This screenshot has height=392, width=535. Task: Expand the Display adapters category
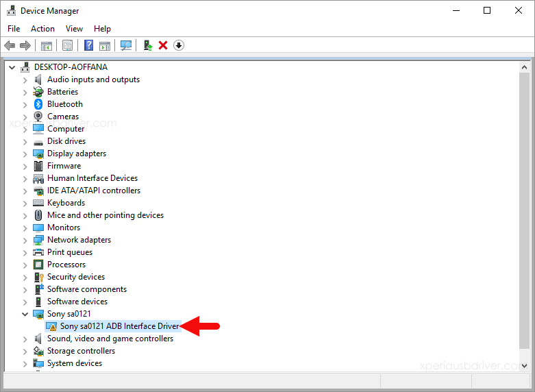click(25, 154)
